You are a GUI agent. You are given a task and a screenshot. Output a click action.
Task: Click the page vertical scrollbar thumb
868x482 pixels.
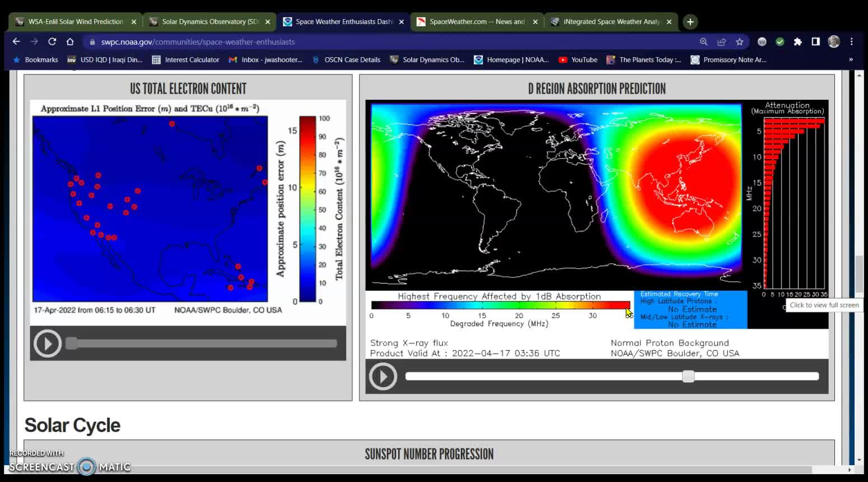pos(860,274)
